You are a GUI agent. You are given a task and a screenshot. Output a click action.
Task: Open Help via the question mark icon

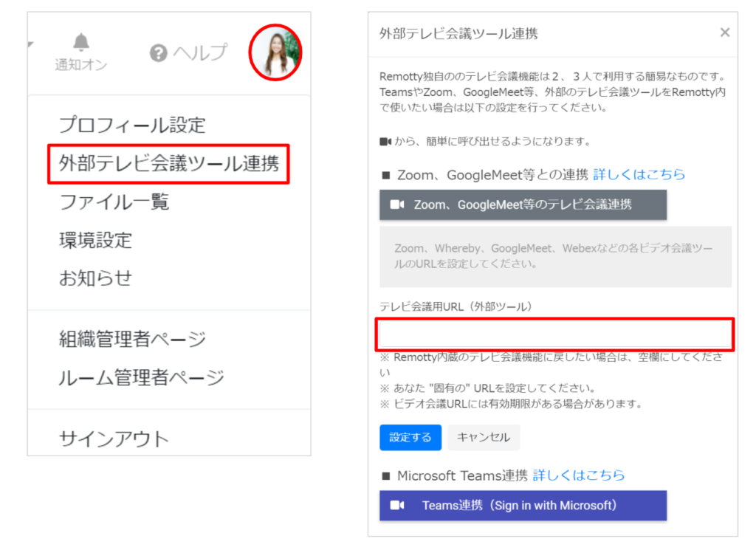[x=158, y=53]
